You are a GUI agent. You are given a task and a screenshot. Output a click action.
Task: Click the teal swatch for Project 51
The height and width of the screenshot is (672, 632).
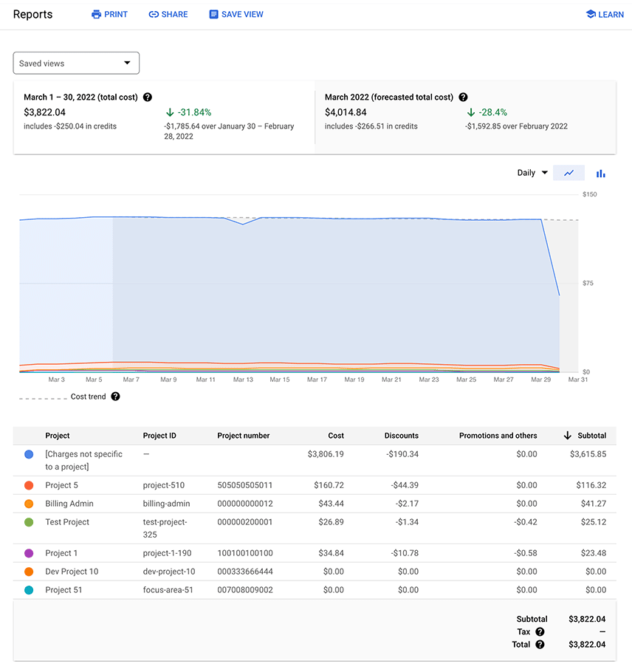click(29, 590)
